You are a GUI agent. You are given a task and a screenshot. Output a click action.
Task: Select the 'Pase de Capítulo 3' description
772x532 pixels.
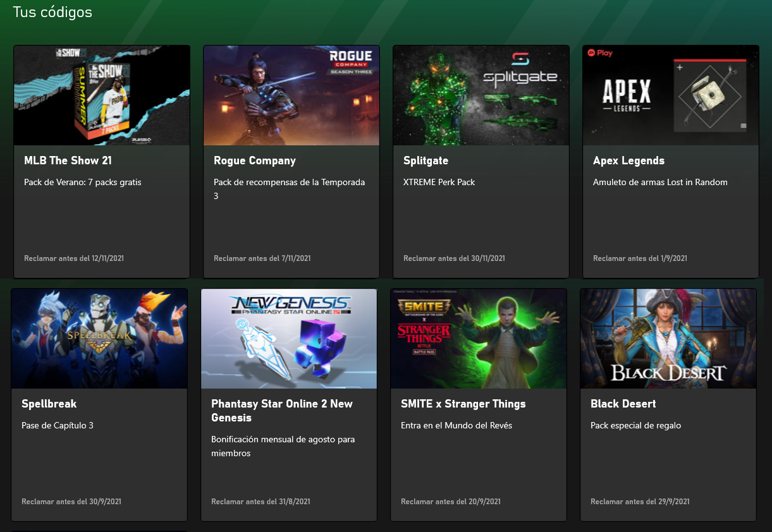pos(58,425)
